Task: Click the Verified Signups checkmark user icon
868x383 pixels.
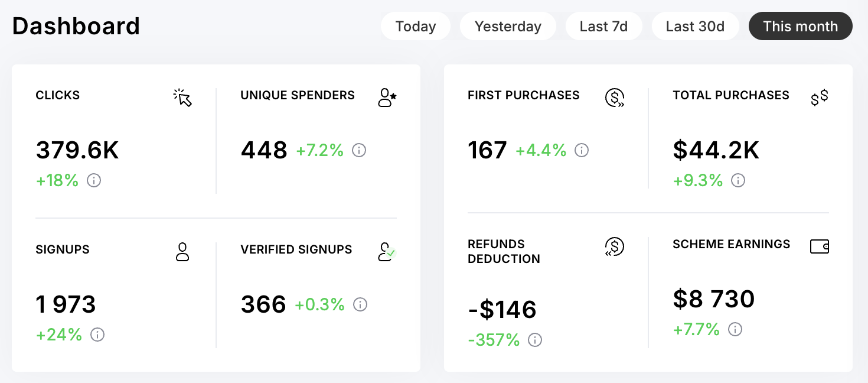Action: pos(387,252)
